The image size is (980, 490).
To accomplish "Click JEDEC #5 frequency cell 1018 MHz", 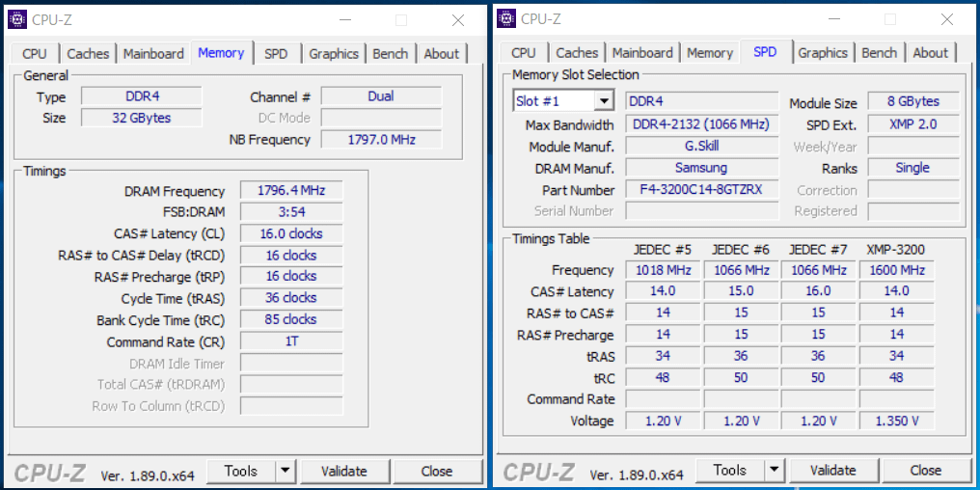I will 663,271.
